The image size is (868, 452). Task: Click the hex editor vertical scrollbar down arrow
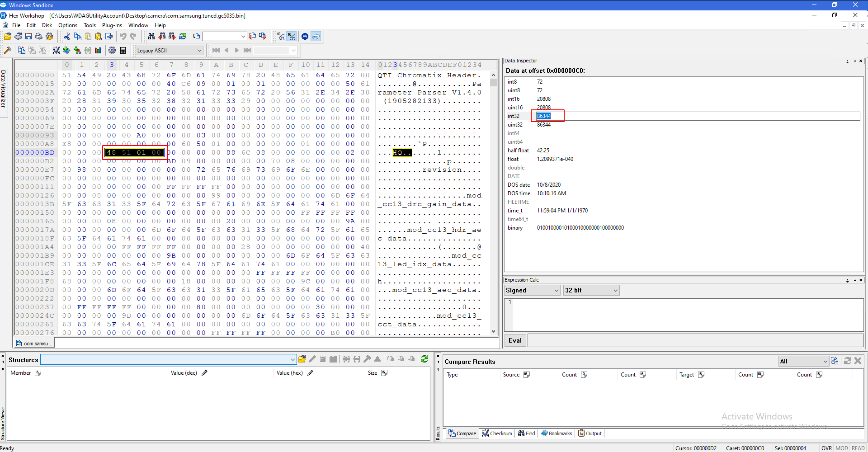493,331
